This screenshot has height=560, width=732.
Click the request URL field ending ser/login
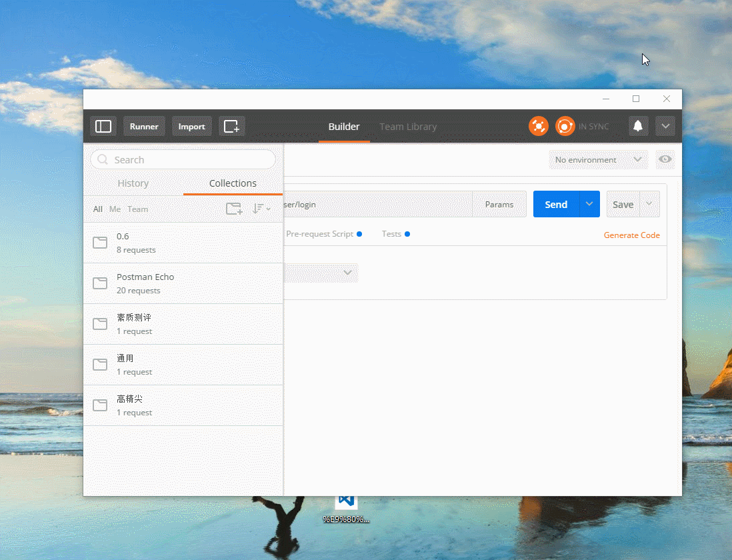(378, 205)
